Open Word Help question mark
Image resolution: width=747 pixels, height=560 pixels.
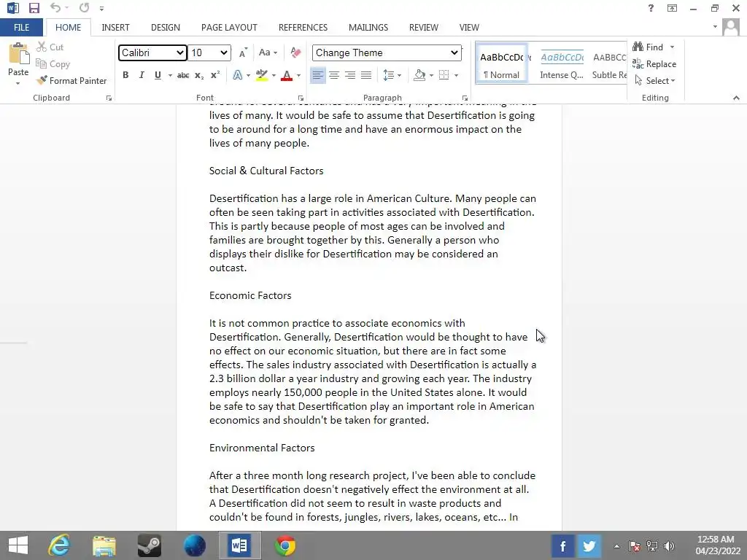[651, 8]
